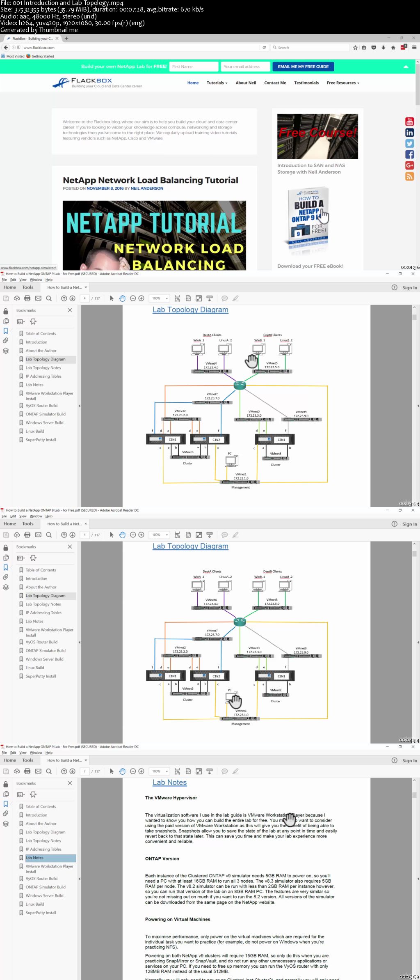Click comment bubble icon in Lab Notes Acrobat window
This screenshot has width=420, height=980.
tap(224, 771)
